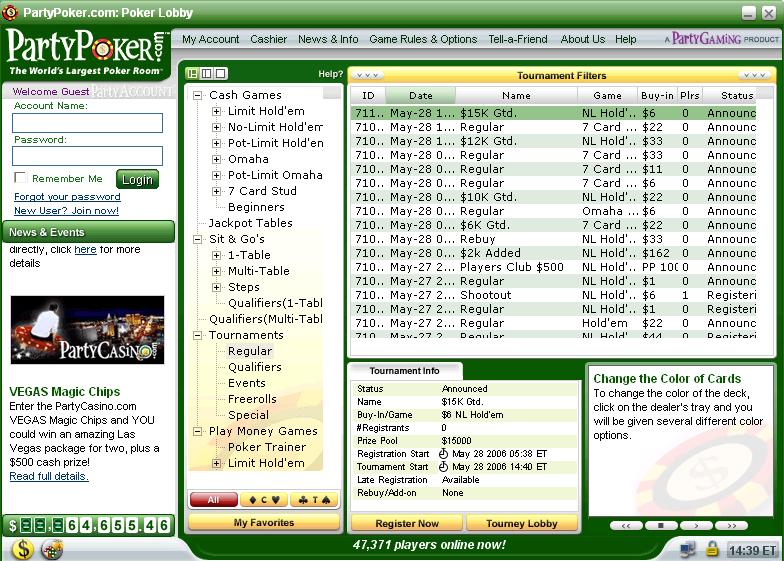This screenshot has height=561, width=784.
Task: Open Game Rules & Options menu
Action: 423,39
